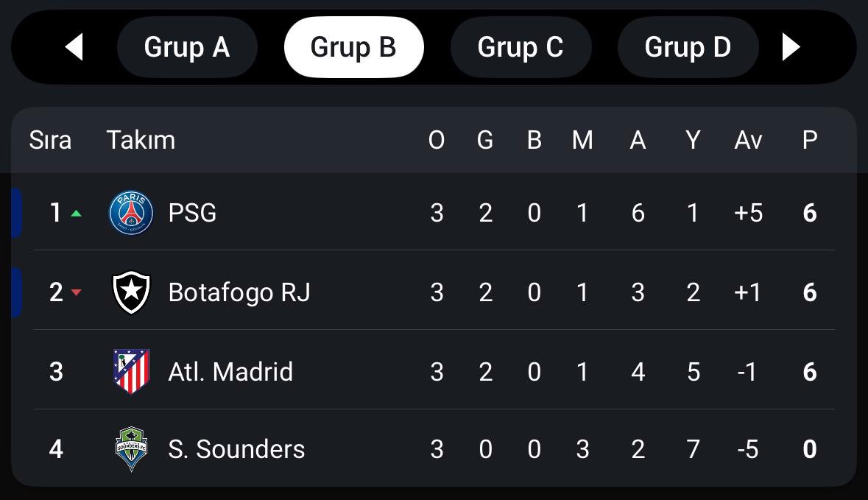Click the green up arrow beside rank 1

click(77, 213)
